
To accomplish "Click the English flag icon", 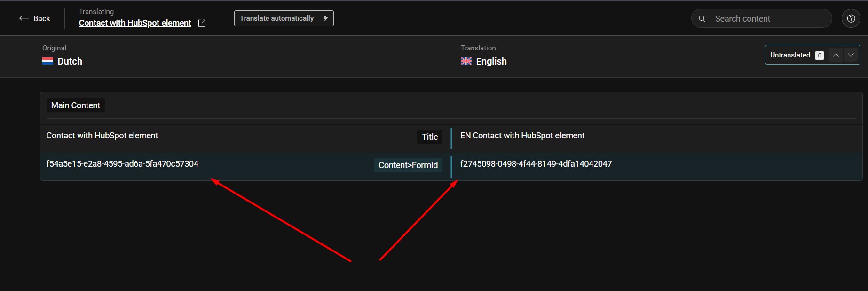I will point(466,61).
